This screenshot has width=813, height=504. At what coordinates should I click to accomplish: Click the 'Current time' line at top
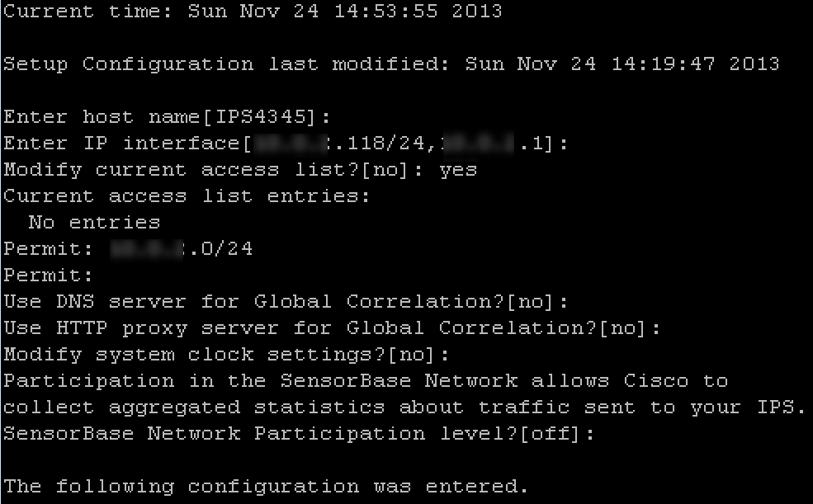(x=253, y=12)
